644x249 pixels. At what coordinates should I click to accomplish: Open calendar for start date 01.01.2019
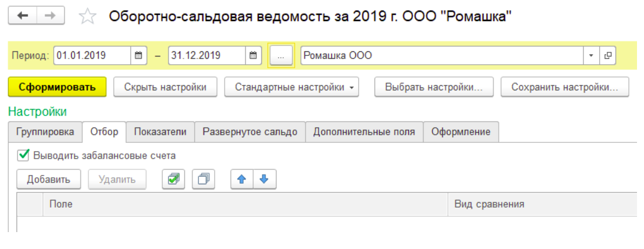138,55
